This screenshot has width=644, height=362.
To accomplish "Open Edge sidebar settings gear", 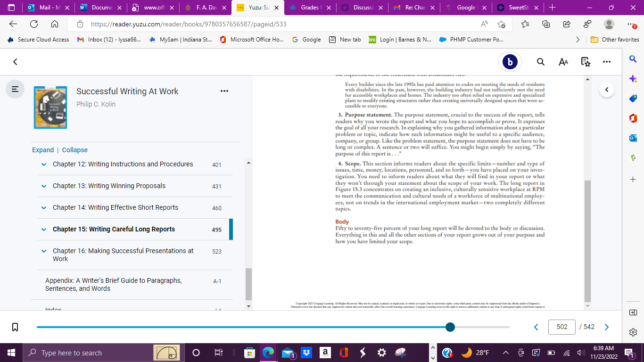I will [x=633, y=332].
